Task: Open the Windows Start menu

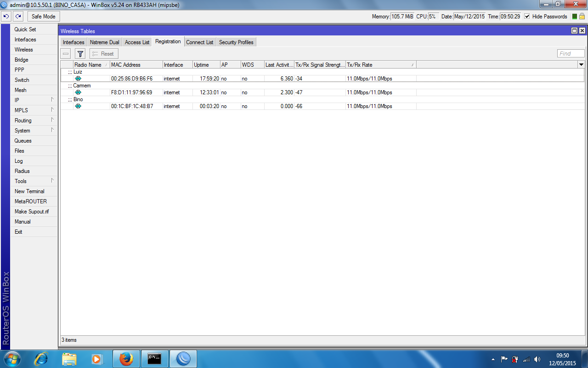Action: click(x=11, y=359)
